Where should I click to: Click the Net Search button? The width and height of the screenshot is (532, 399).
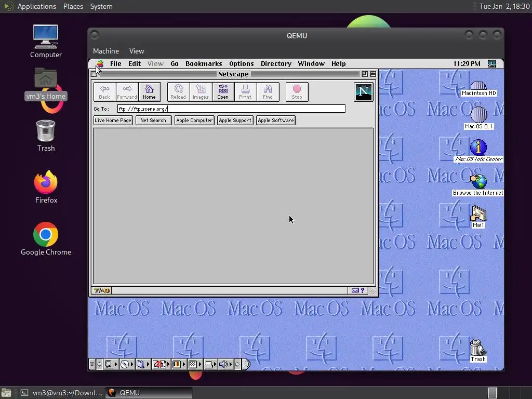pyautogui.click(x=153, y=121)
